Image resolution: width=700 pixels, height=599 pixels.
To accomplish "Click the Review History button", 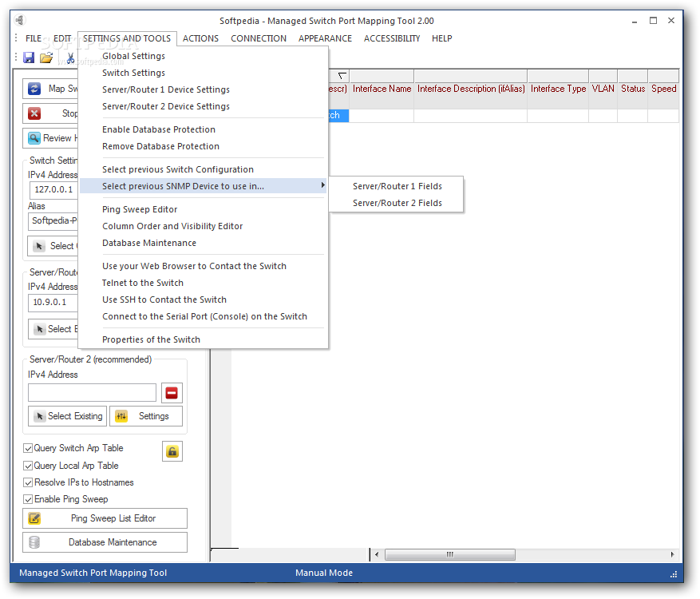I will click(50, 138).
